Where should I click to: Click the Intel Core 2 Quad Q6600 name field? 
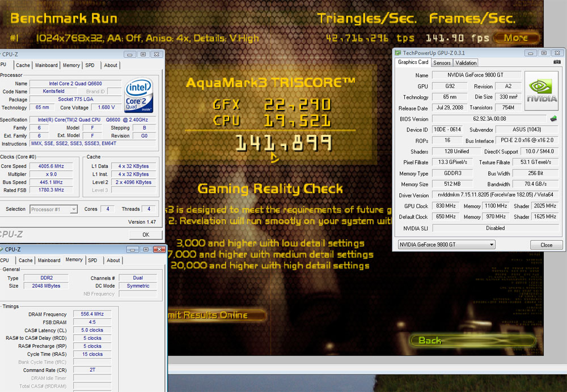point(75,83)
